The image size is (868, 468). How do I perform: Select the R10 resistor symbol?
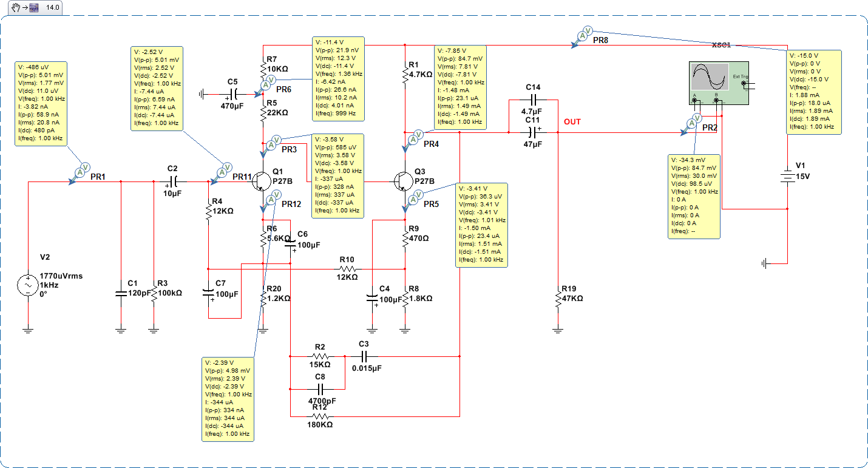coord(347,268)
